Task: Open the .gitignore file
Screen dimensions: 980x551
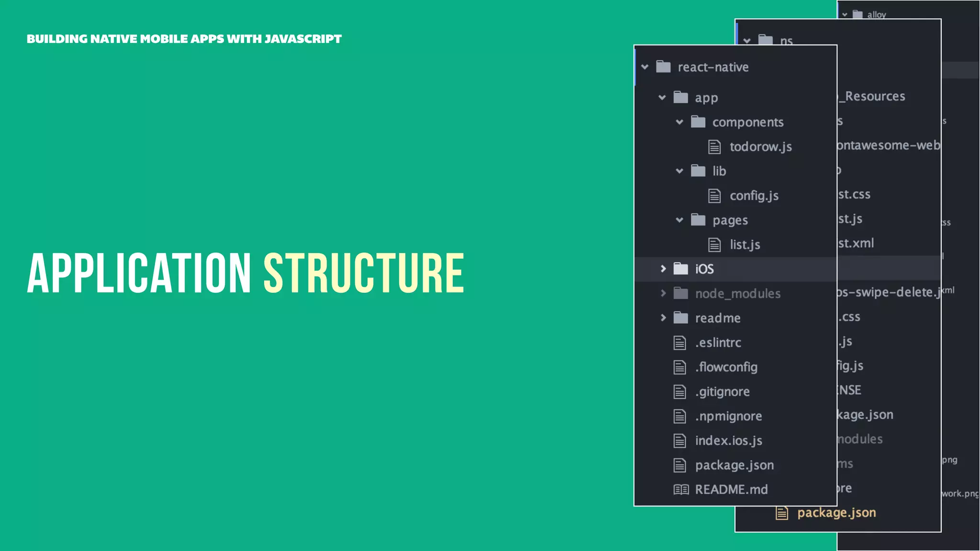Action: pos(723,392)
